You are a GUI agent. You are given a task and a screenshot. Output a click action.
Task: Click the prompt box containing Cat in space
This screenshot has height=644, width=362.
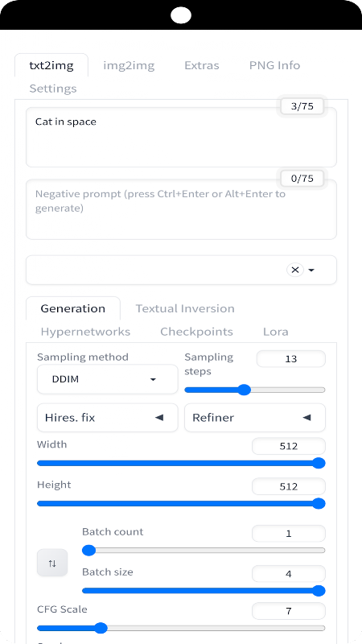(x=181, y=137)
